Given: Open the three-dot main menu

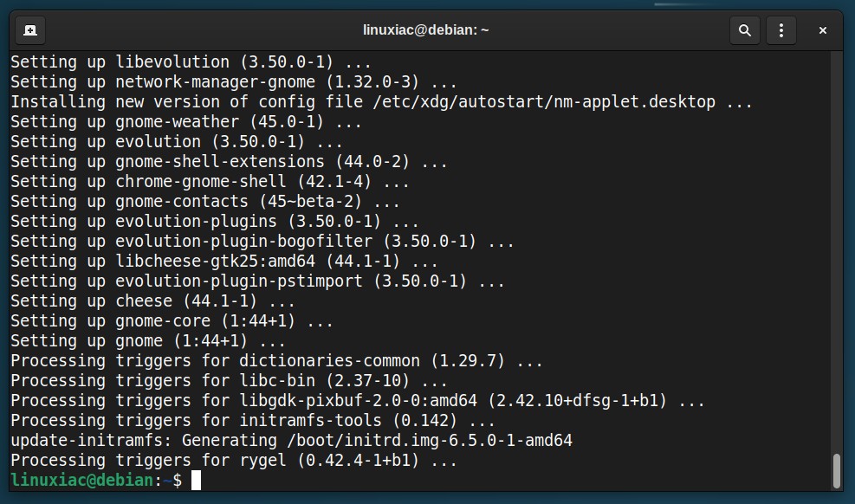Looking at the screenshot, I should pyautogui.click(x=781, y=30).
